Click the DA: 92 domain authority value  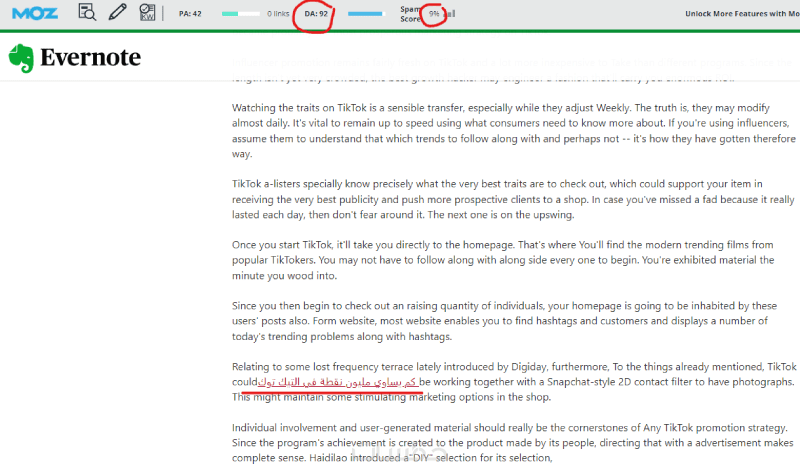coord(316,14)
